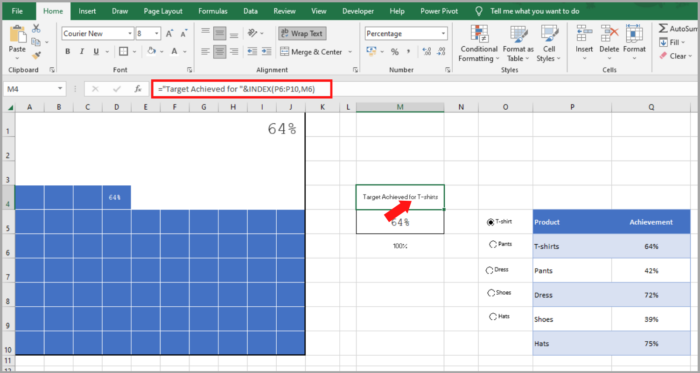The image size is (700, 373).
Task: Open the Percentage number format dropdown
Action: point(443,33)
